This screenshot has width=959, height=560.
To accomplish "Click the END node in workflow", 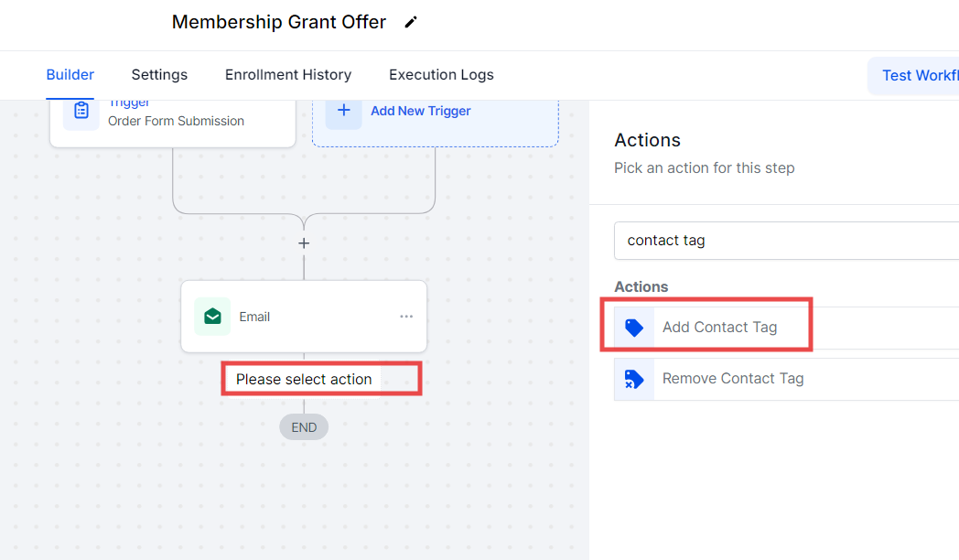I will (304, 427).
